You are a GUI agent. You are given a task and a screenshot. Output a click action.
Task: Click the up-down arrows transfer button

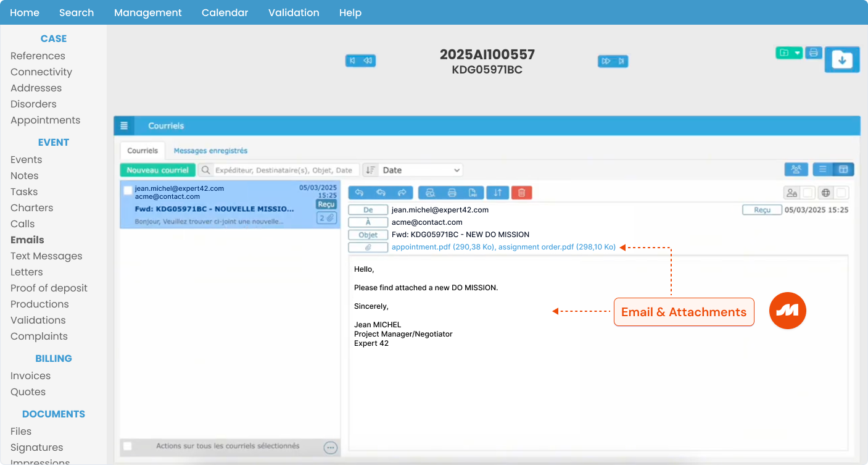pyautogui.click(x=497, y=193)
